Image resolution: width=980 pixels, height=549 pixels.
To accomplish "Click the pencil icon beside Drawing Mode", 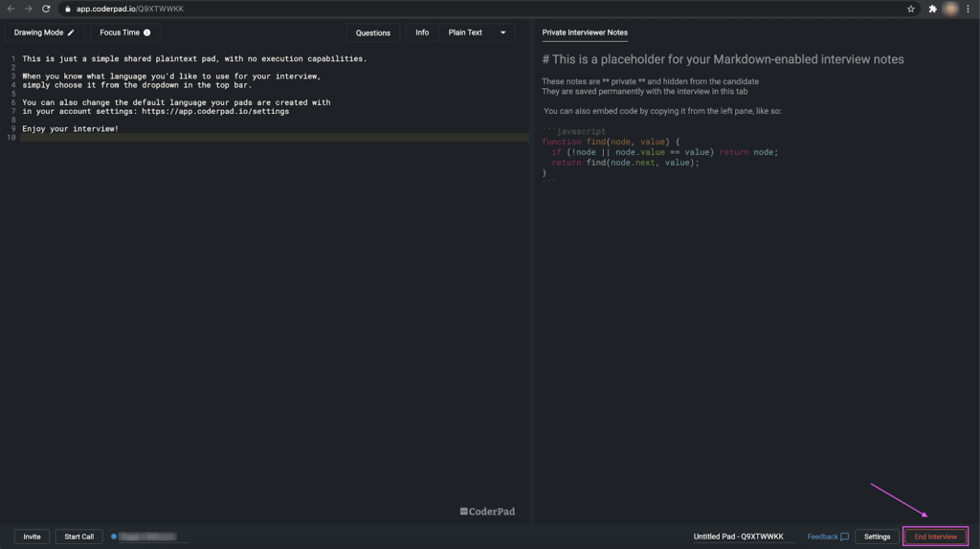I will 71,33.
